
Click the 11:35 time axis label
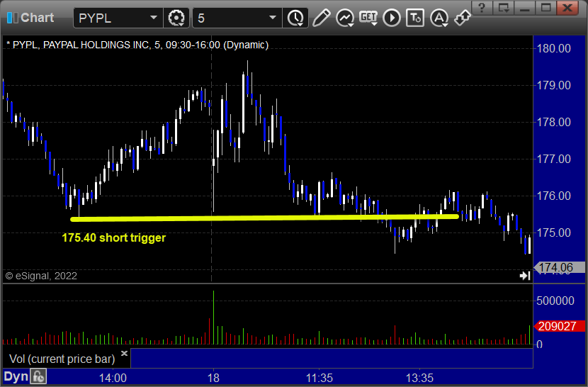(319, 378)
